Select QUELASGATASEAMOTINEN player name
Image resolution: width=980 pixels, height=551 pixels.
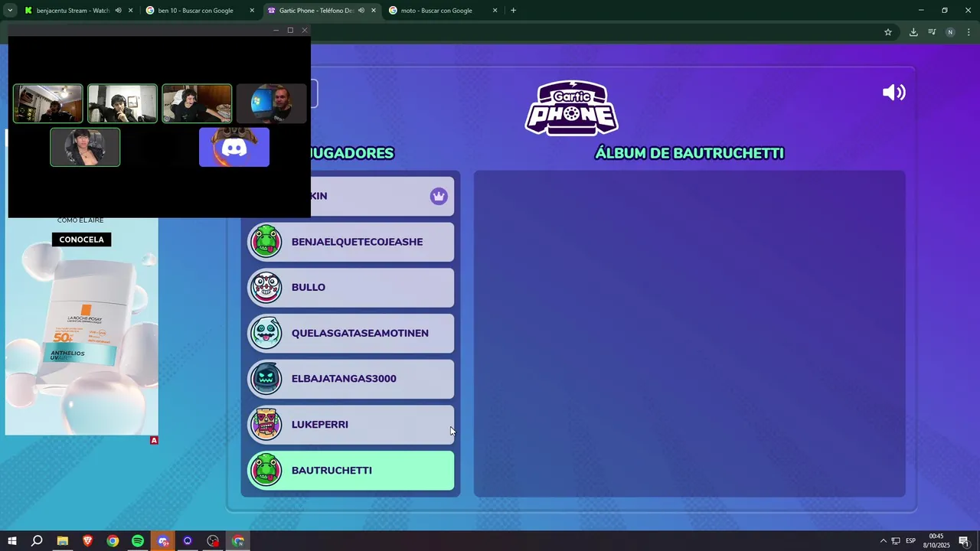click(360, 333)
